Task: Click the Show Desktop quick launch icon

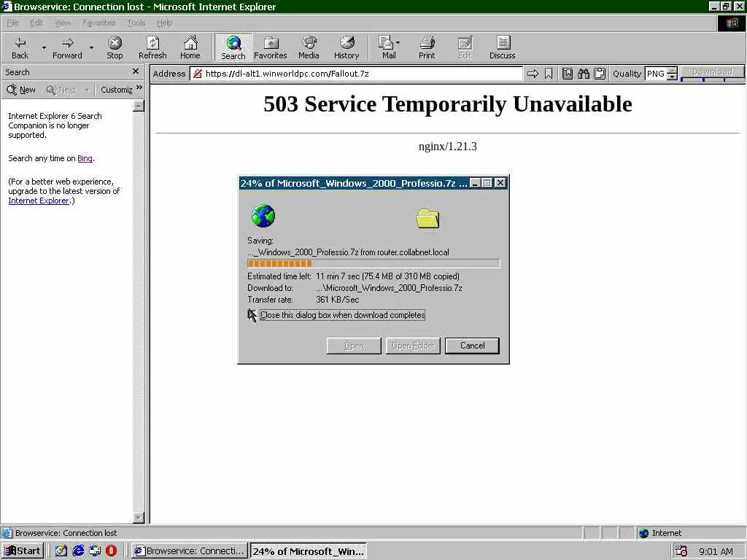Action: 61,551
